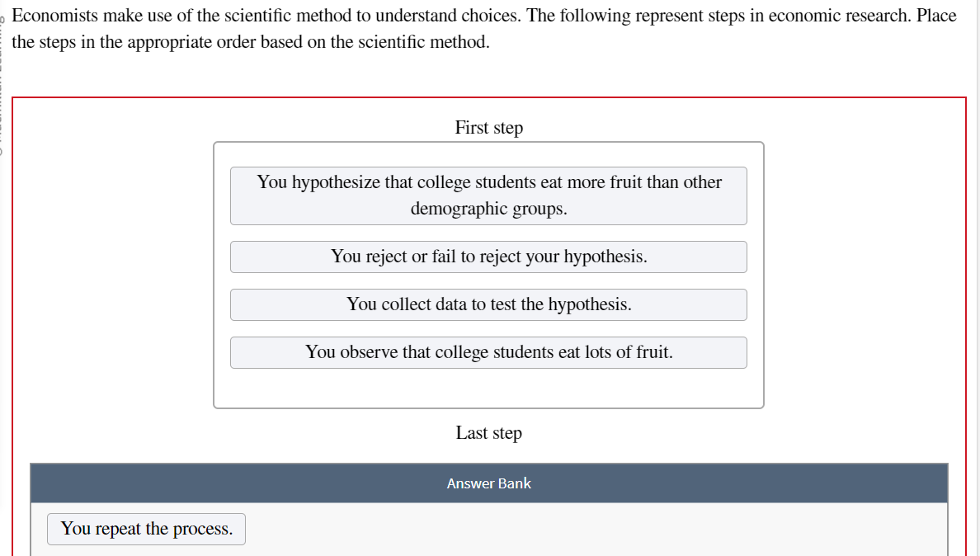980x556 pixels.
Task: Click the empty drop area below the observe card
Action: coord(488,388)
